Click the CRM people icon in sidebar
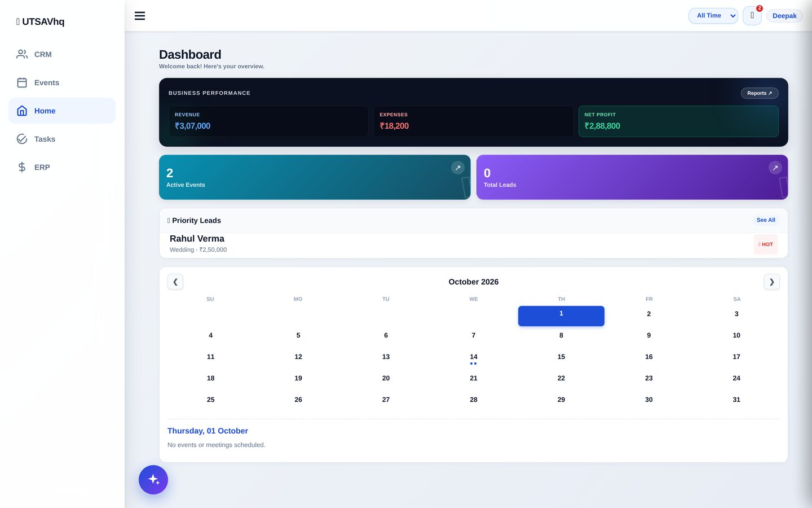 coord(22,54)
